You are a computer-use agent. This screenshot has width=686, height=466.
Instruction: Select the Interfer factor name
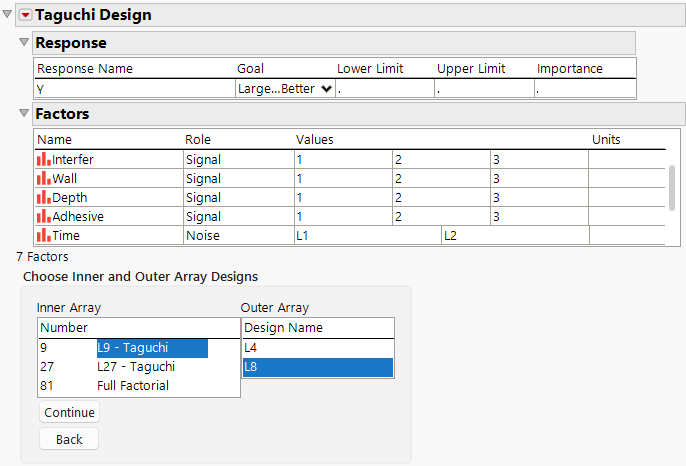[73, 159]
